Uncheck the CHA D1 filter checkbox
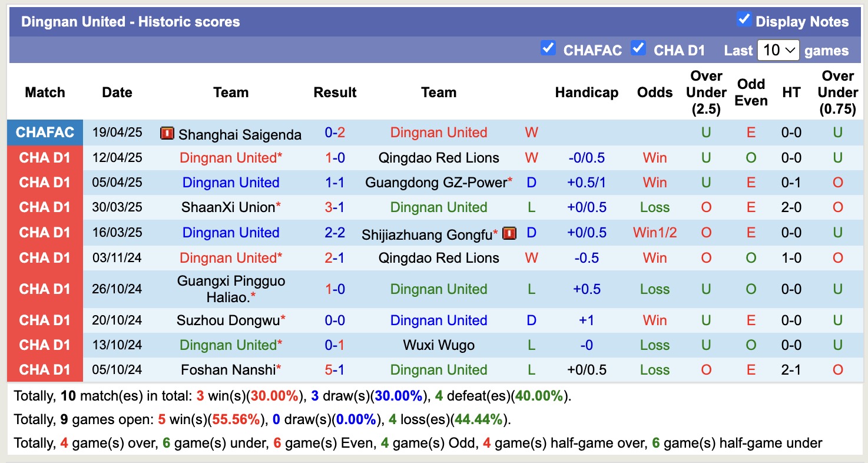 click(638, 49)
